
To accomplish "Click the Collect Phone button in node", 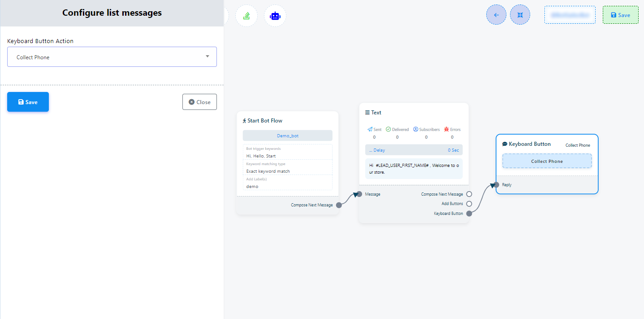I will (547, 161).
